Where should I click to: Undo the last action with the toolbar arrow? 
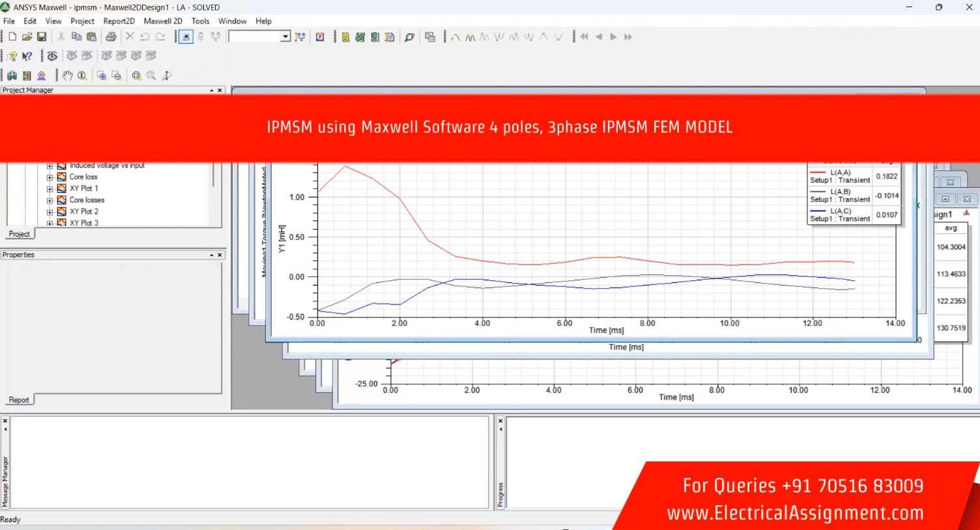point(145,37)
